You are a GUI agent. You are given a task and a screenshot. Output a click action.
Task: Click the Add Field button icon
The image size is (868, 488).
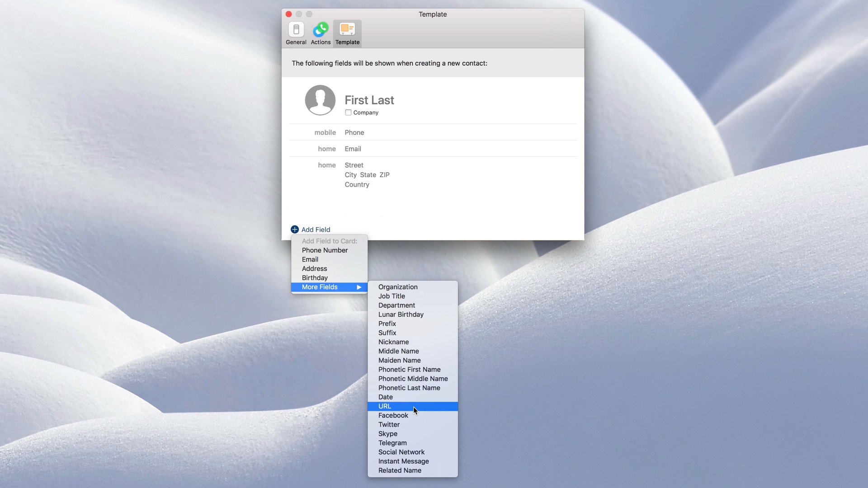click(294, 230)
